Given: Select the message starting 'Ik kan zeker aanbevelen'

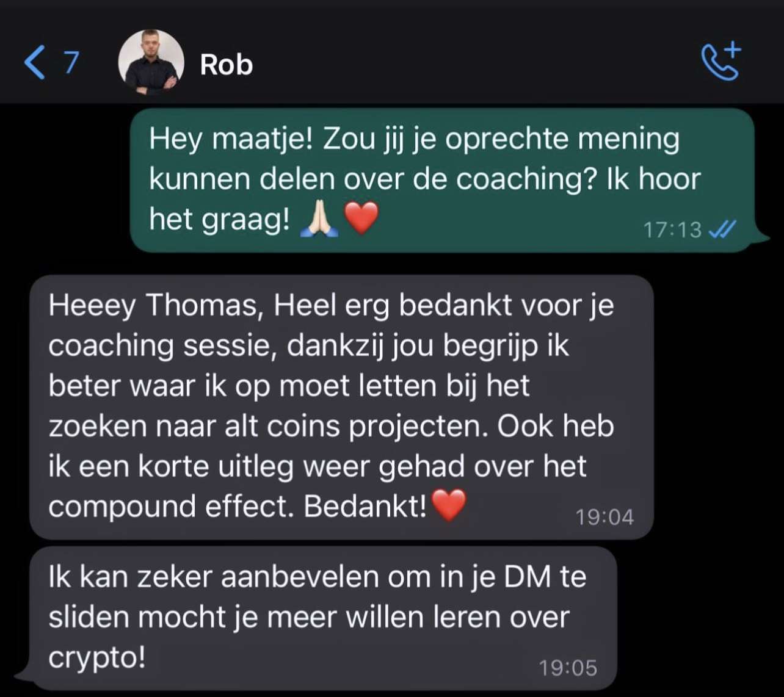Looking at the screenshot, I should tap(323, 619).
